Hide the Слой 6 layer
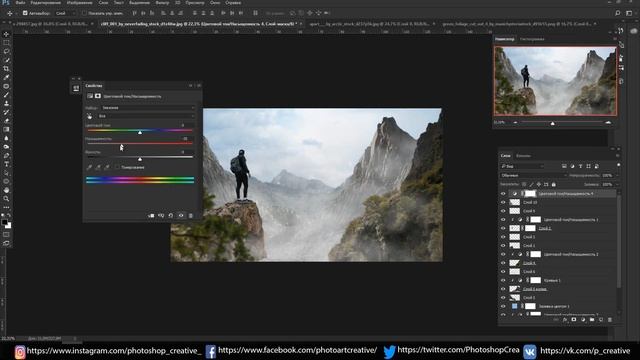Image resolution: width=640 pixels, height=360 pixels. (x=503, y=272)
